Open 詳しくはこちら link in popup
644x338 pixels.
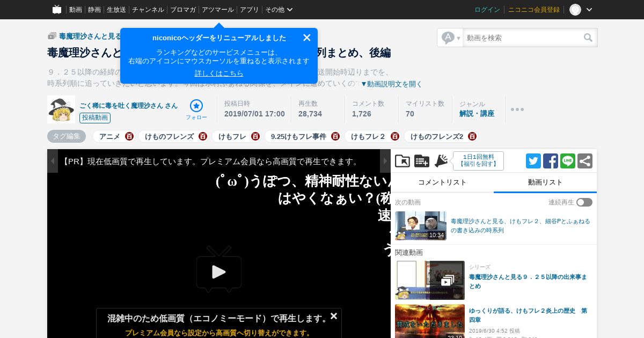tap(219, 73)
